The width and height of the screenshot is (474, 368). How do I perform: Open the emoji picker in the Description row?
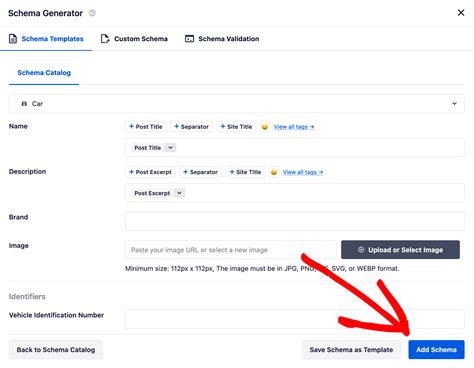[x=274, y=172]
